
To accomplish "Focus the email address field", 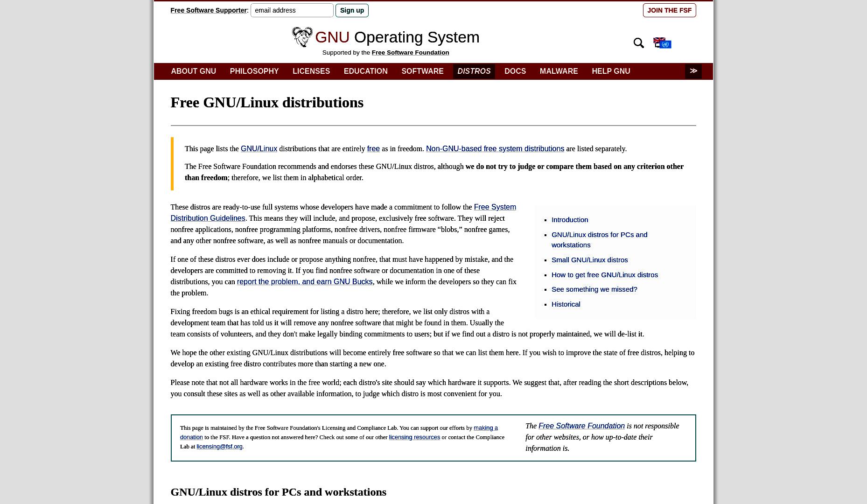I will pyautogui.click(x=292, y=10).
